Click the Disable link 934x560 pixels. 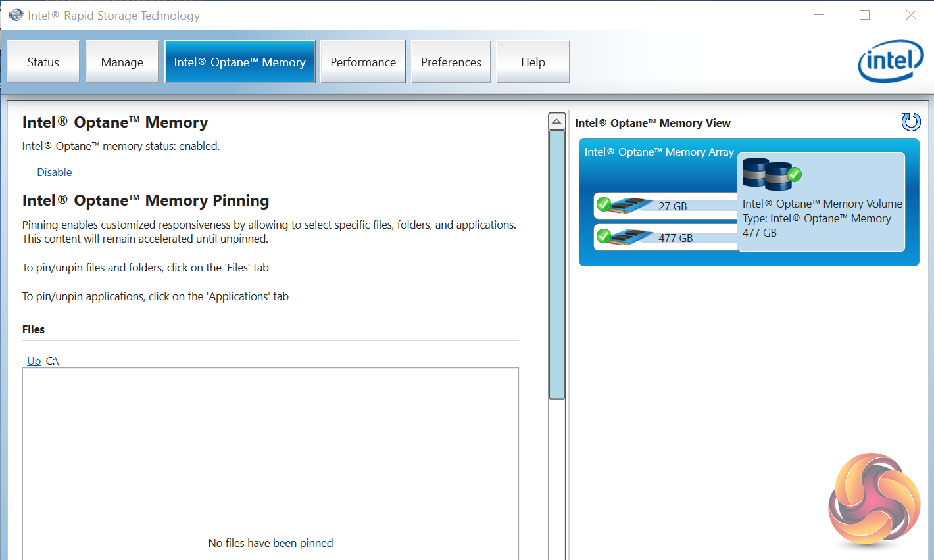(x=55, y=172)
